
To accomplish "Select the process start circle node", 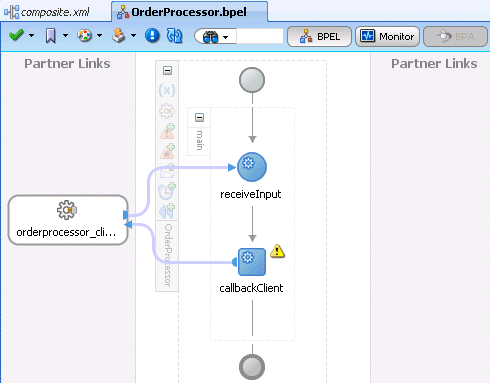I will [252, 80].
